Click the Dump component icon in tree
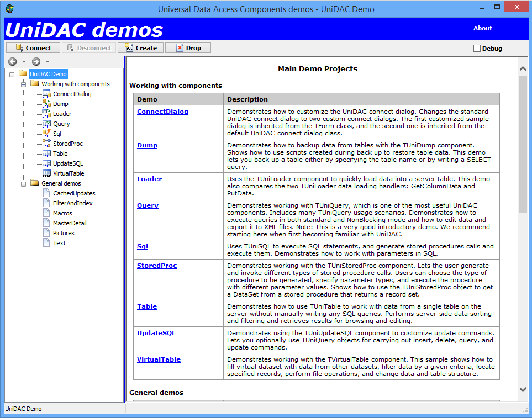This screenshot has height=418, width=532. (x=46, y=104)
